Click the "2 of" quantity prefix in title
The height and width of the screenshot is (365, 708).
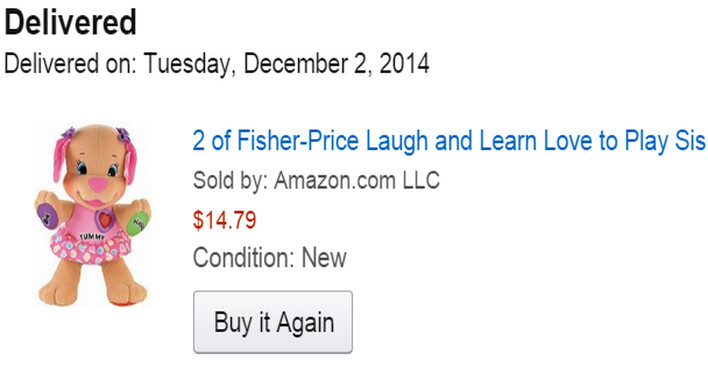(x=212, y=141)
